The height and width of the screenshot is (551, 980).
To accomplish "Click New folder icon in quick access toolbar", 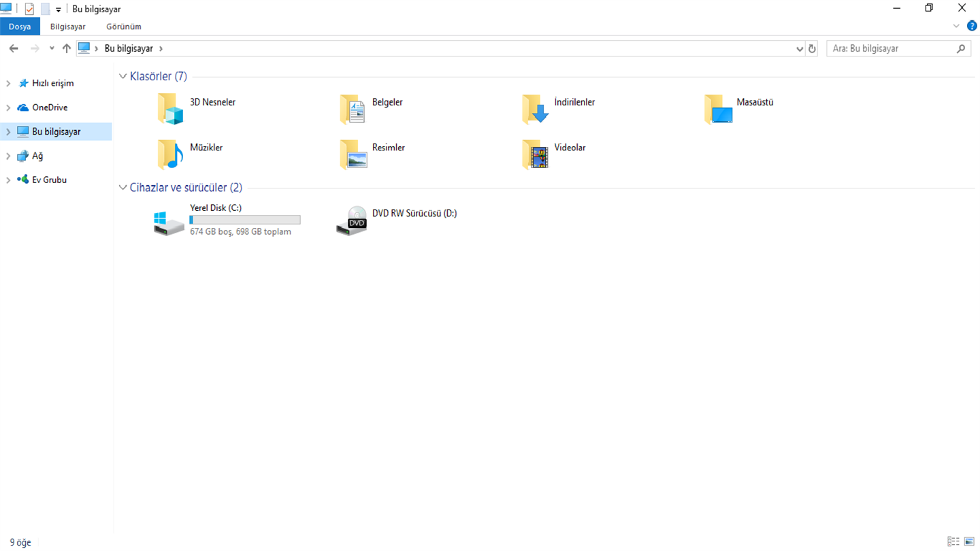I will tap(46, 9).
